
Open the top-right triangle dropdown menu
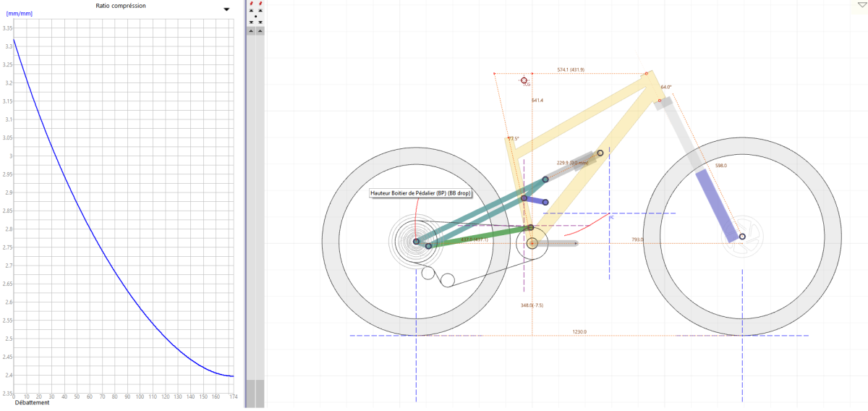point(861,4)
